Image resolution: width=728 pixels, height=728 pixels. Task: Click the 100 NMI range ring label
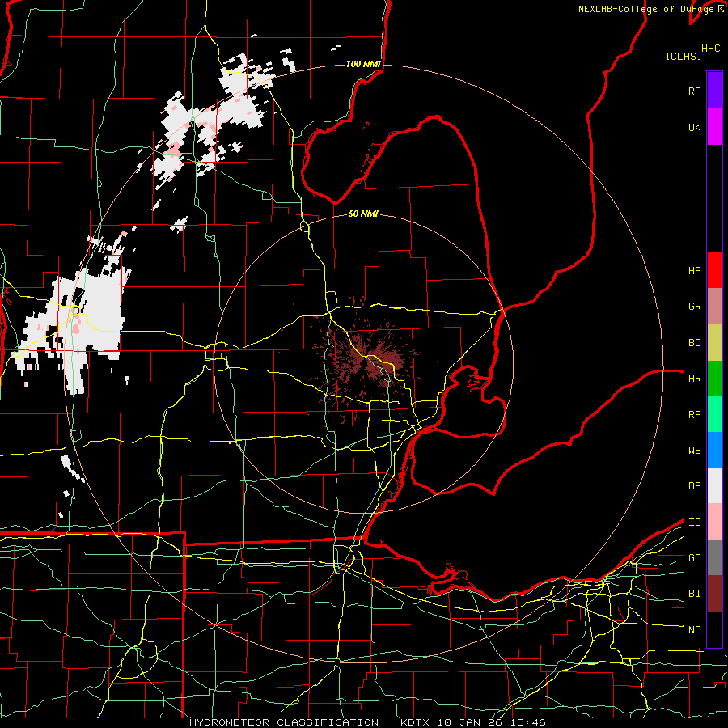coord(363,64)
